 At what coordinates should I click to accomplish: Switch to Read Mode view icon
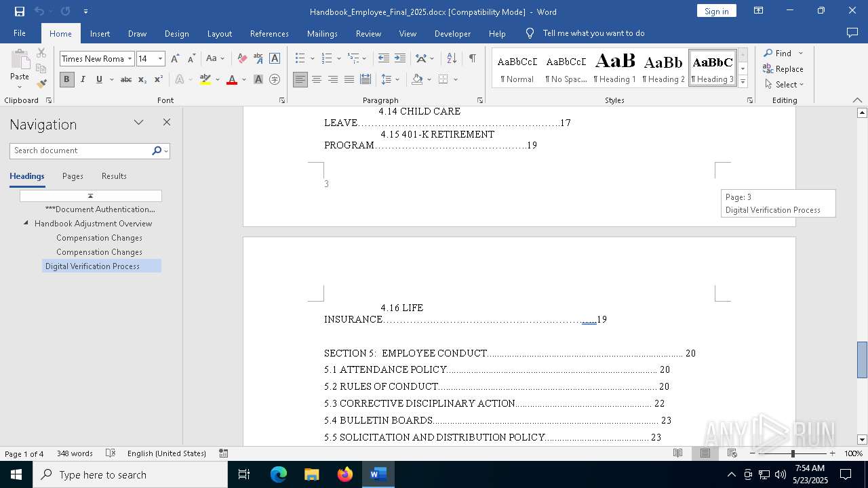677,453
